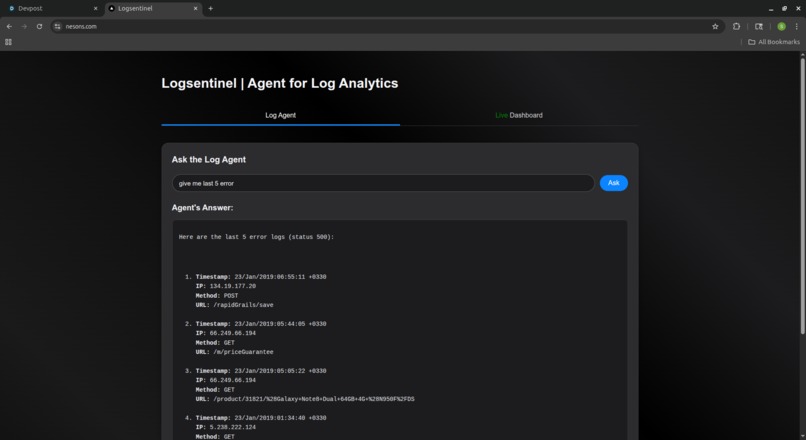Viewport: 806px width, 440px height.
Task: Restore down the browser window
Action: 784,9
